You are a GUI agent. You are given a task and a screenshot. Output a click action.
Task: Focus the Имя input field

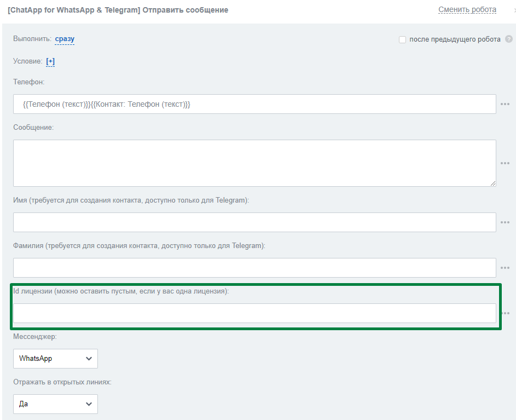click(x=254, y=222)
